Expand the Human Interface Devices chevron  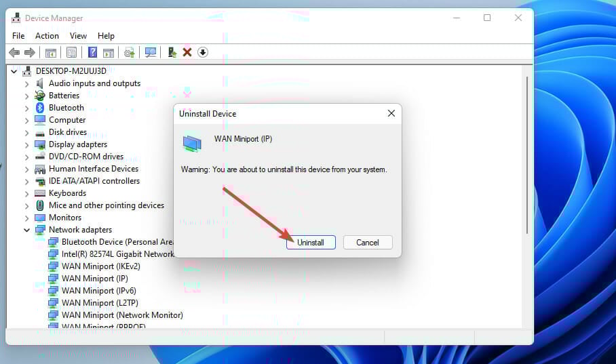tap(26, 169)
